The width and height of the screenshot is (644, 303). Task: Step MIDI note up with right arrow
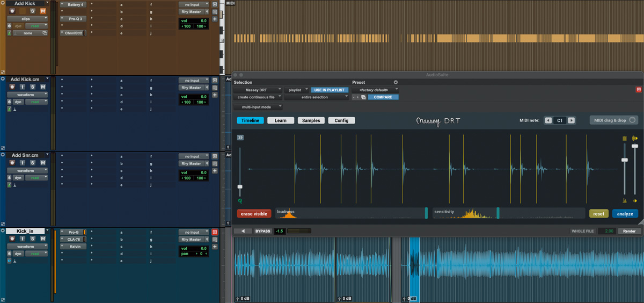coord(571,120)
